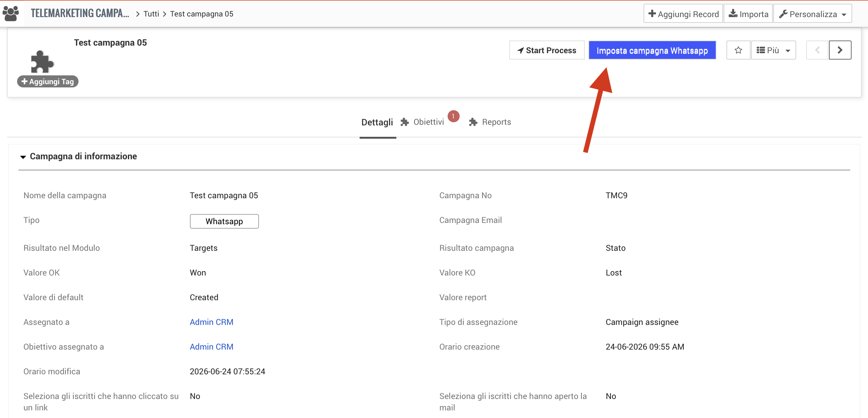
Task: Go to the previous record arrow
Action: [x=817, y=50]
